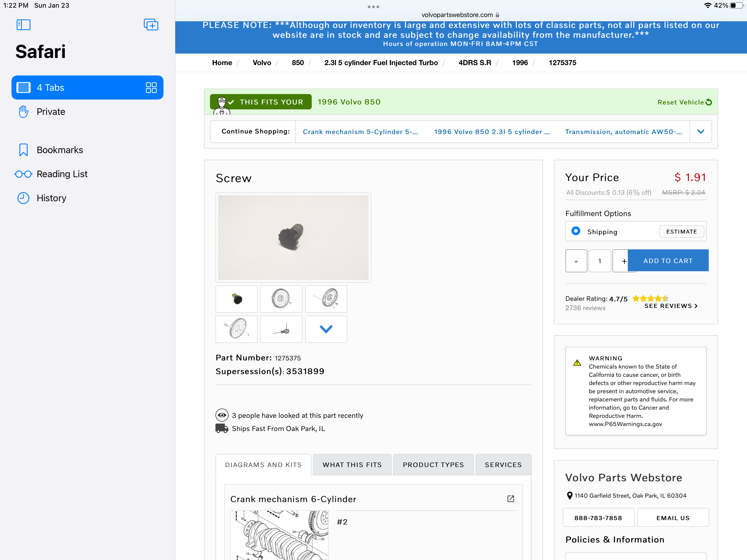Screen dimensions: 747x560
Task: Open the Product Types tab
Action: pyautogui.click(x=433, y=465)
